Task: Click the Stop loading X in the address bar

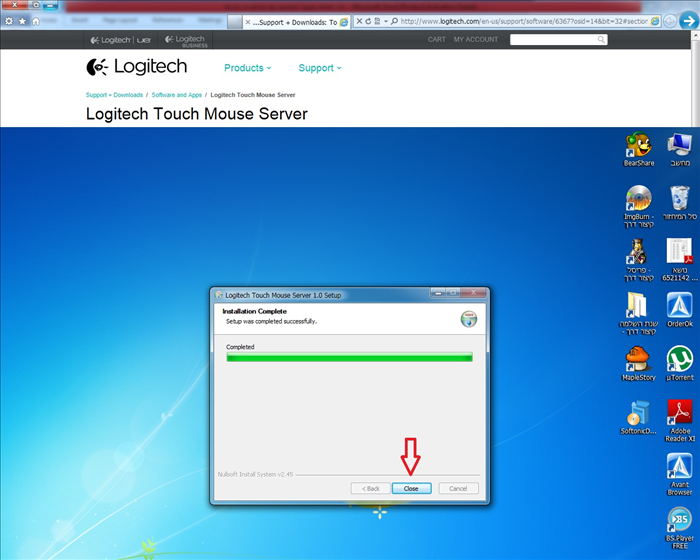Action: (x=359, y=21)
